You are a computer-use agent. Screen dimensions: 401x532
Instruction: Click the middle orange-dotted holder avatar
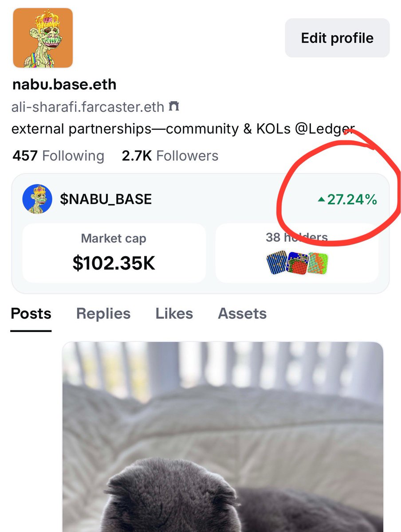297,263
